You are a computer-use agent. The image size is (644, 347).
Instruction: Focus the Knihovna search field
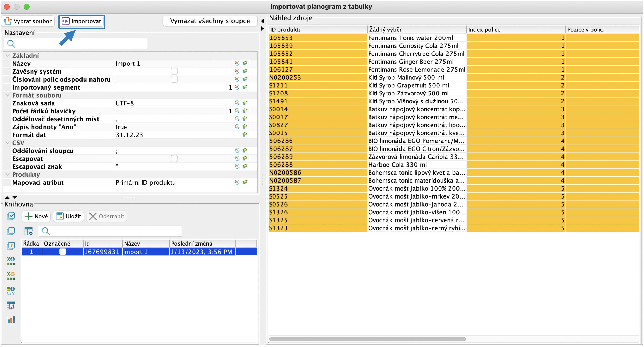(110, 231)
